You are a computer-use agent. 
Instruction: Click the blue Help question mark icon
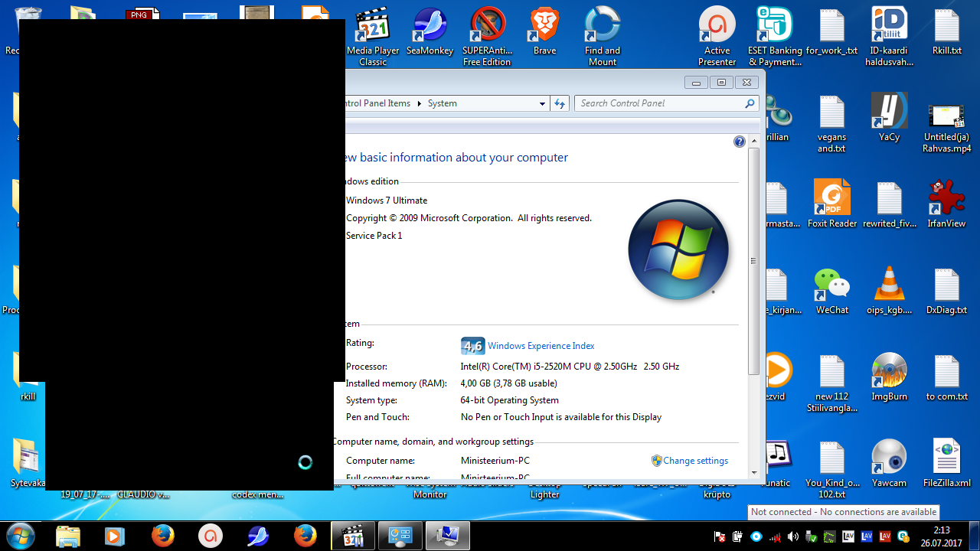(739, 142)
